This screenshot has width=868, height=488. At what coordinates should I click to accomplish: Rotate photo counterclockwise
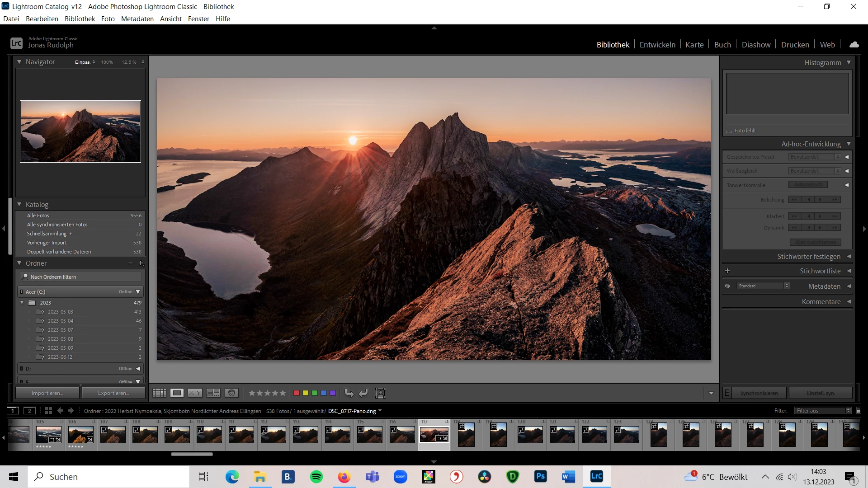pyautogui.click(x=349, y=393)
